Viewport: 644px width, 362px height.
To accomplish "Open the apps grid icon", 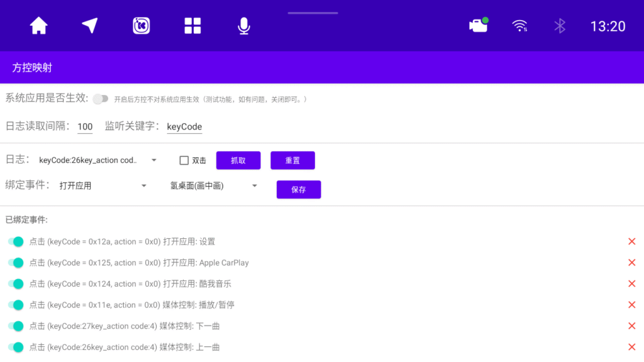I will pyautogui.click(x=192, y=26).
